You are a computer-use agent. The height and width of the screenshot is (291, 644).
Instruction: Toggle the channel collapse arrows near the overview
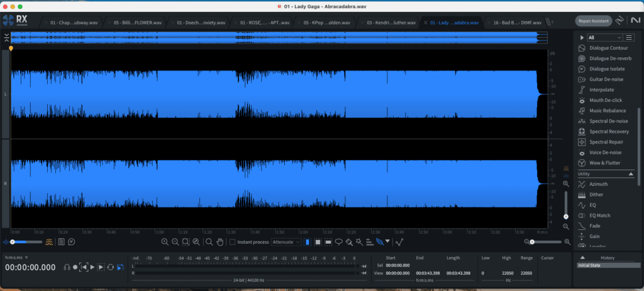pyautogui.click(x=7, y=38)
